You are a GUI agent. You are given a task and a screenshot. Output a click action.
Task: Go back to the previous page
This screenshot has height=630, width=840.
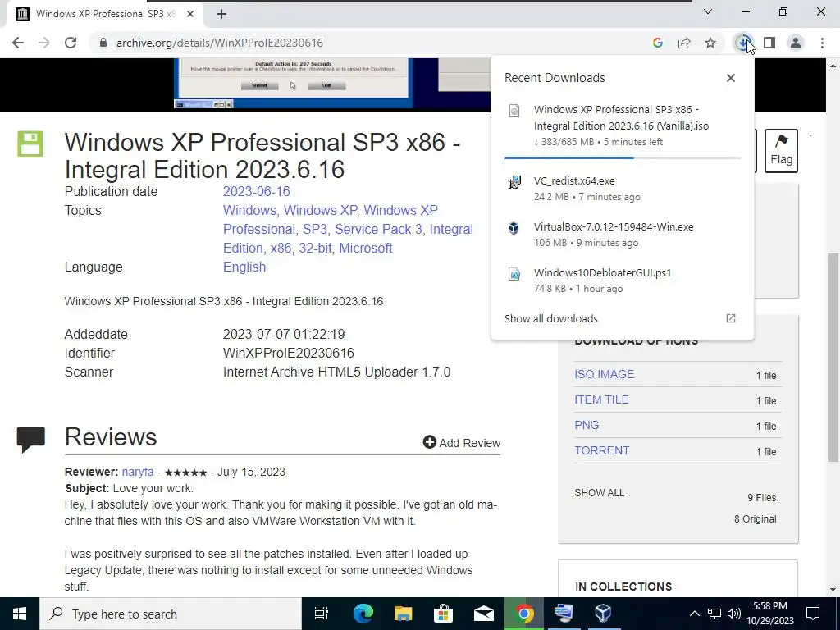point(18,43)
